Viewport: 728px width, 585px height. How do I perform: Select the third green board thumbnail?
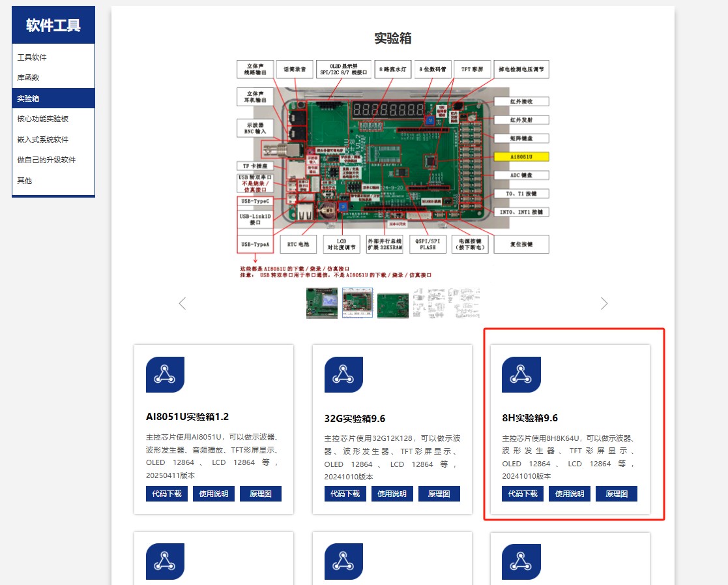[x=393, y=305]
